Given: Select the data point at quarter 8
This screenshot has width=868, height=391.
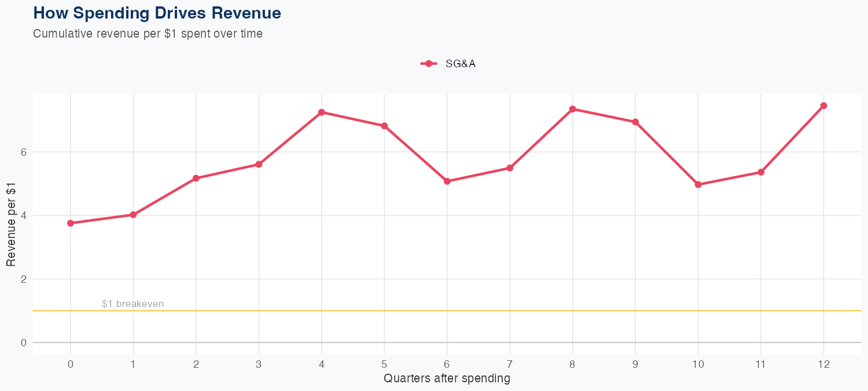Looking at the screenshot, I should pyautogui.click(x=572, y=109).
